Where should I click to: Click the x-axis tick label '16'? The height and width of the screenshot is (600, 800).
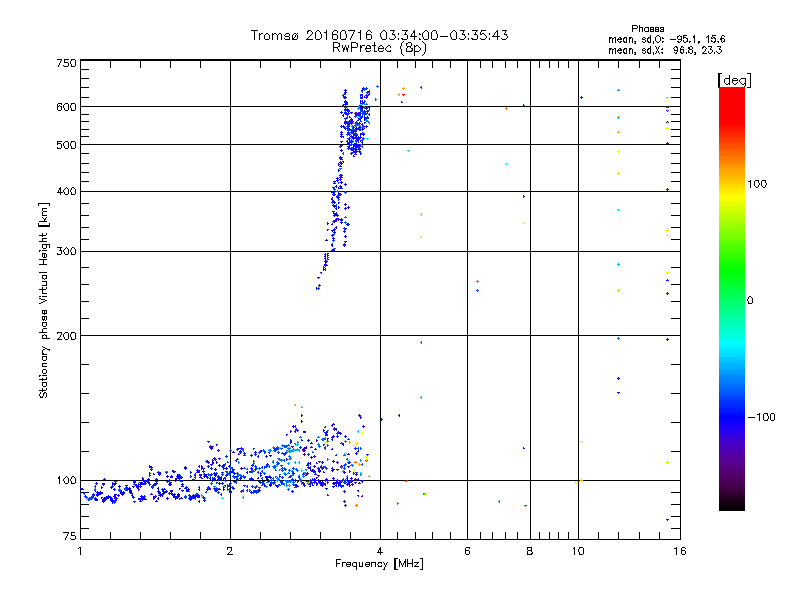tap(680, 551)
